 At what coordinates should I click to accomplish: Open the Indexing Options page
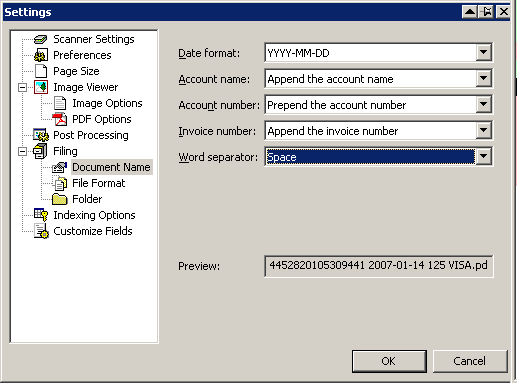[94, 215]
